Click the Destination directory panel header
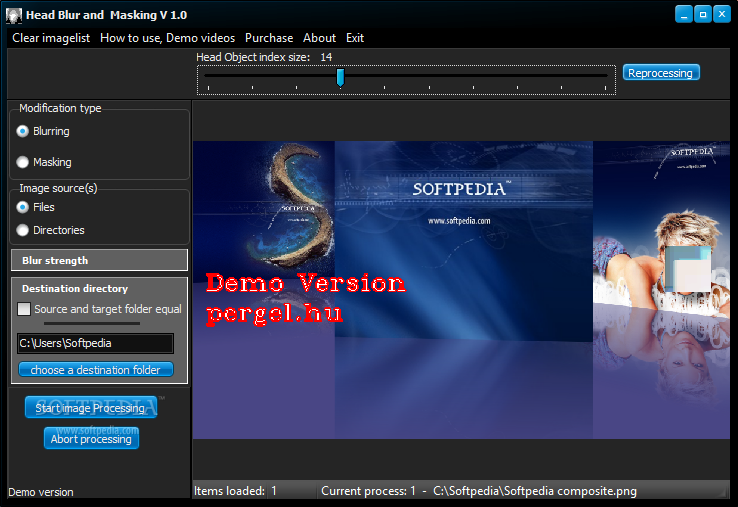Screen dimensions: 738x507 pyautogui.click(x=75, y=289)
